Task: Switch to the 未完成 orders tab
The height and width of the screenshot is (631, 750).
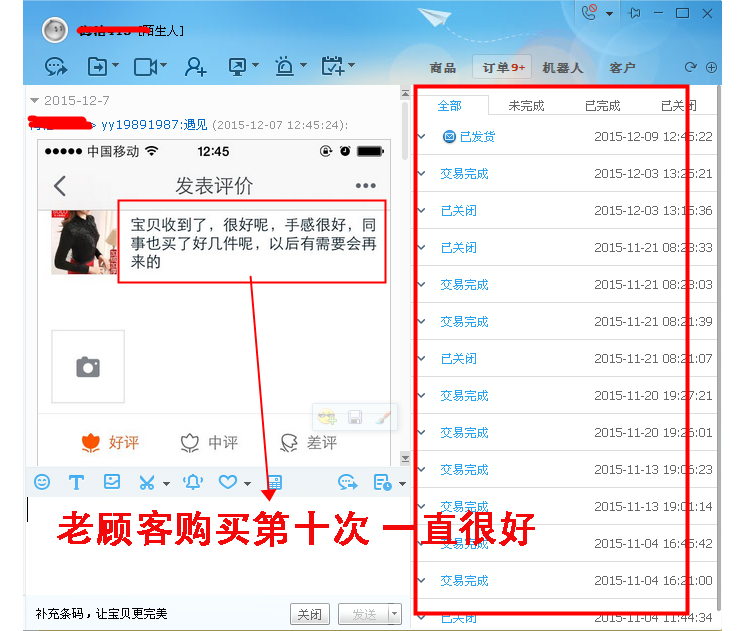Action: [x=526, y=106]
